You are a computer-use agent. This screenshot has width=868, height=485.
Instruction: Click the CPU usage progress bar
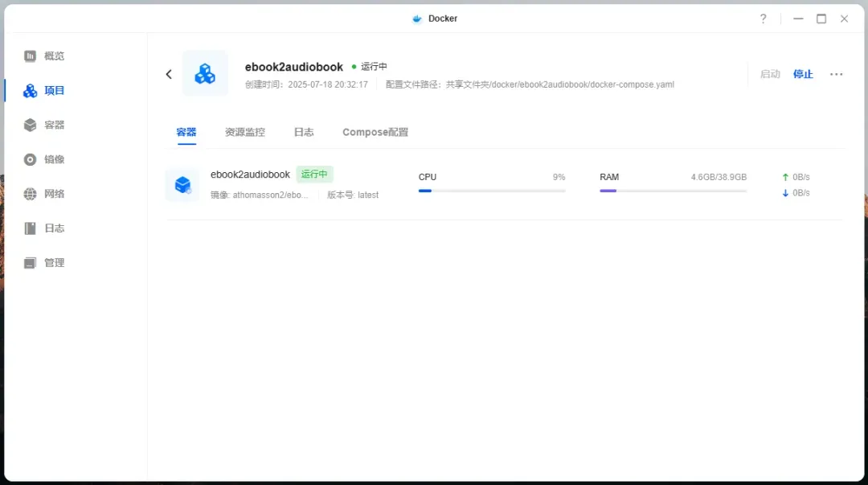492,191
